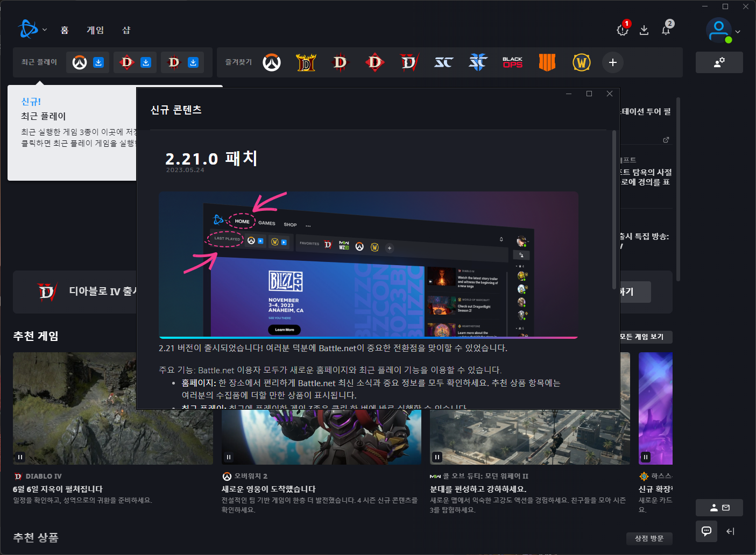Open the friends and mail button
The image size is (756, 555).
[719, 508]
